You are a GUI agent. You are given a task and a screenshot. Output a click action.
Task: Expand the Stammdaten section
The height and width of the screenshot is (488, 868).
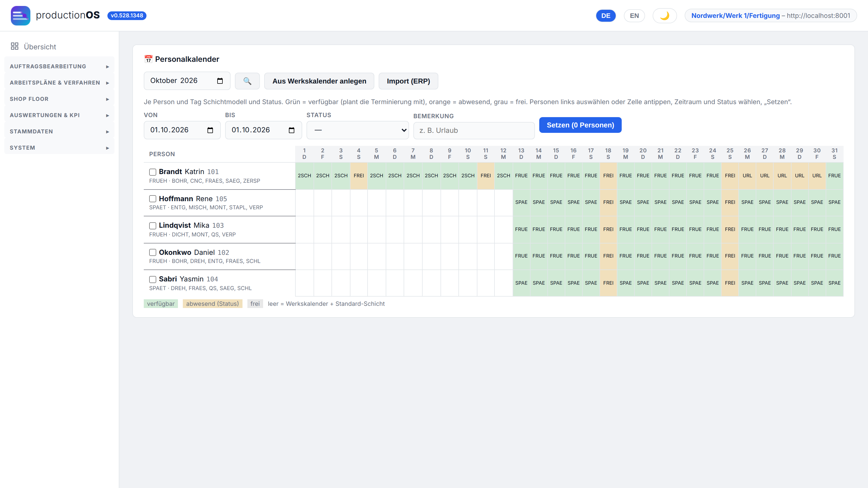59,131
